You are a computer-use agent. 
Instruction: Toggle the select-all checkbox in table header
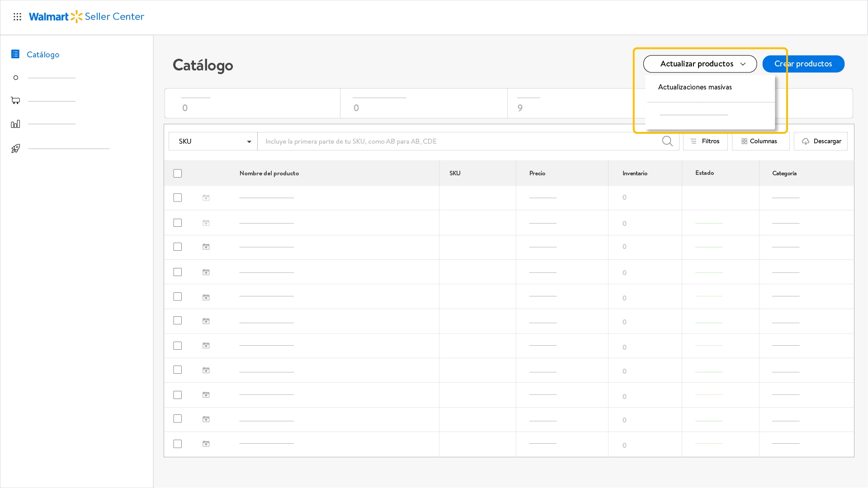pyautogui.click(x=178, y=174)
